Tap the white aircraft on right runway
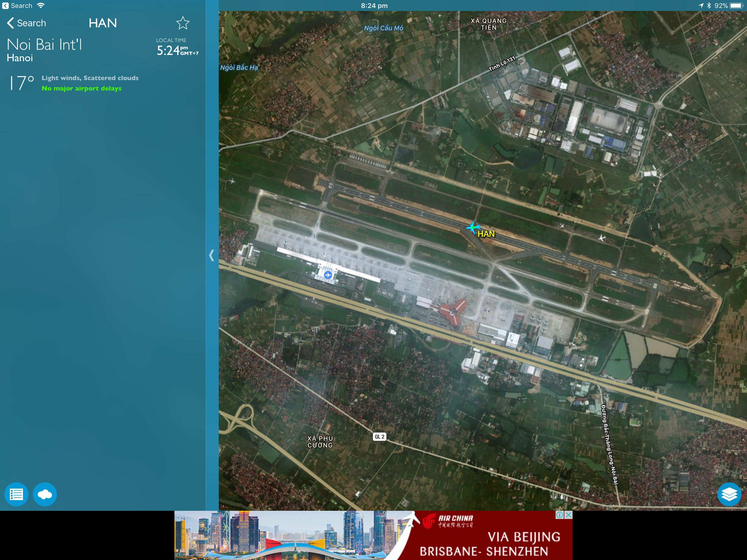 (x=602, y=238)
